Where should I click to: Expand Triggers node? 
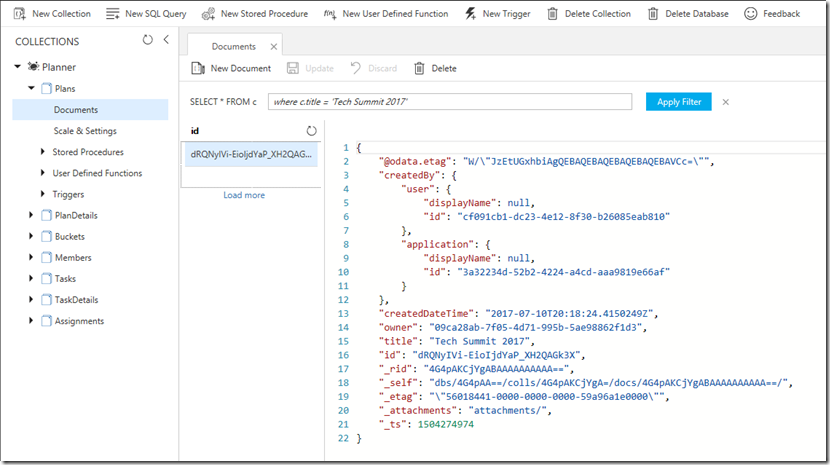click(43, 194)
